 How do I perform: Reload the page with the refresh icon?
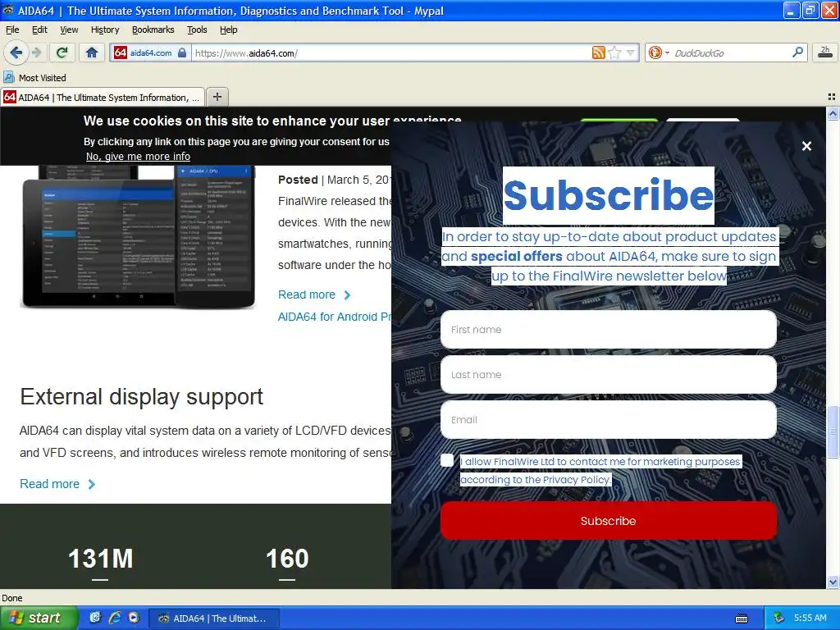click(x=62, y=52)
